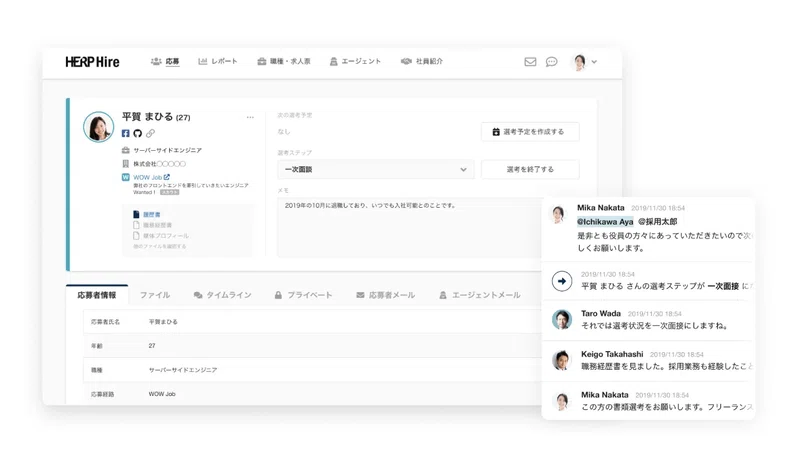Switch to the プライベート tab
Viewport: 800px width, 458px height.
click(304, 295)
